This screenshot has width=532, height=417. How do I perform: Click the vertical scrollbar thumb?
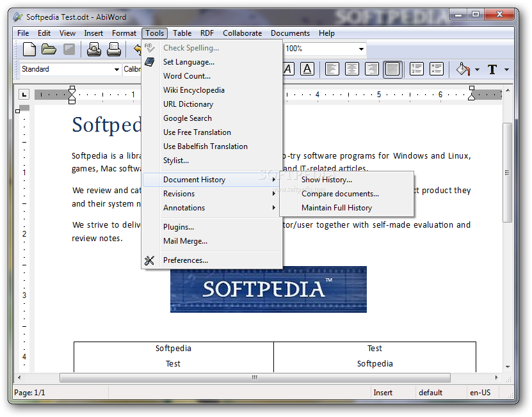(507, 173)
